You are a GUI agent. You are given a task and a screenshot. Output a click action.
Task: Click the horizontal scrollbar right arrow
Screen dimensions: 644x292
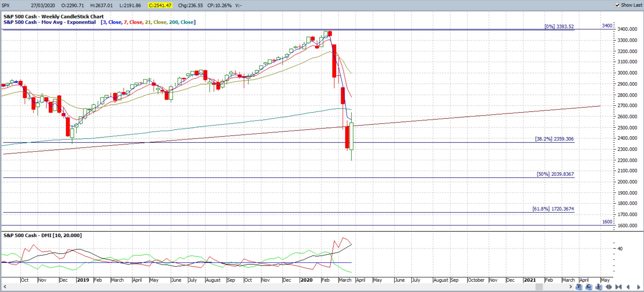tap(570, 287)
